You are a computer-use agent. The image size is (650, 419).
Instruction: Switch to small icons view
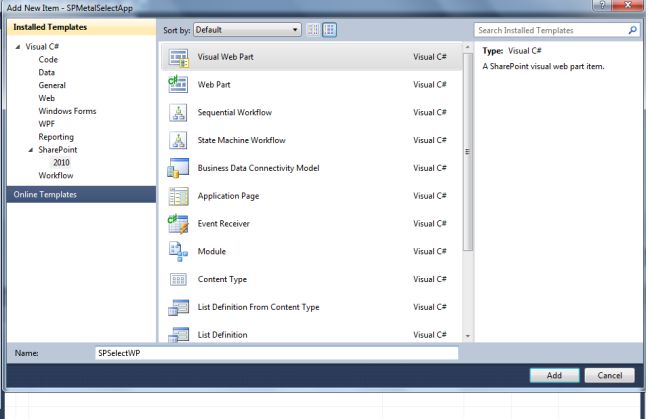pos(313,30)
